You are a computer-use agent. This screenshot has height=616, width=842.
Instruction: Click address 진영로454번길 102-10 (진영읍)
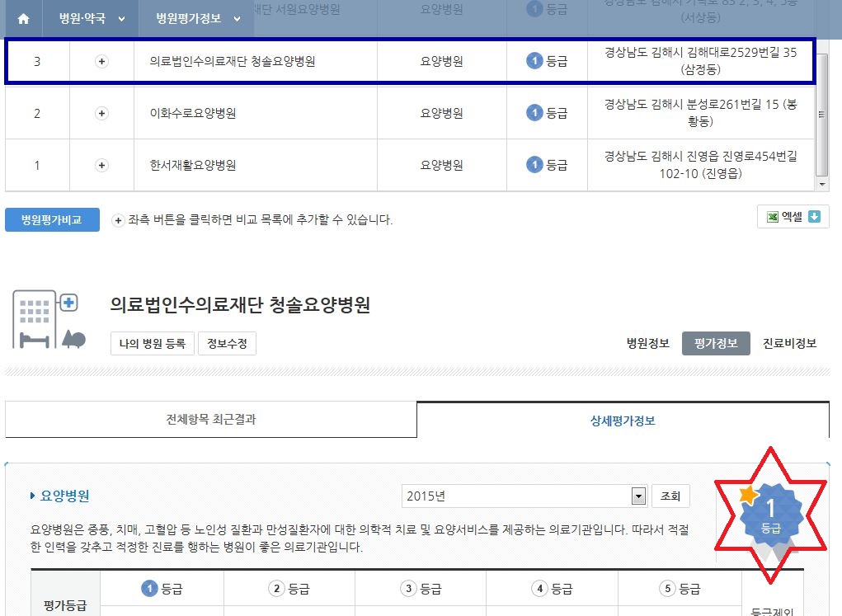point(701,165)
